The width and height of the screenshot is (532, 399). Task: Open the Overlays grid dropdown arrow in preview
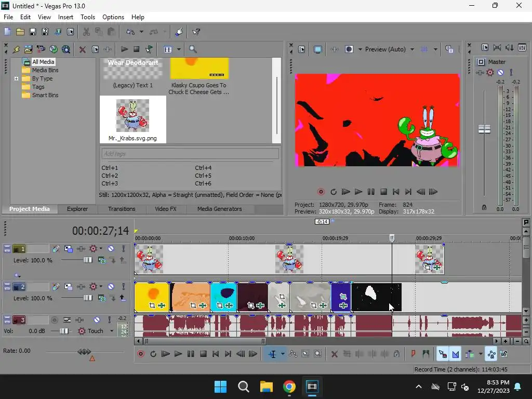click(435, 49)
